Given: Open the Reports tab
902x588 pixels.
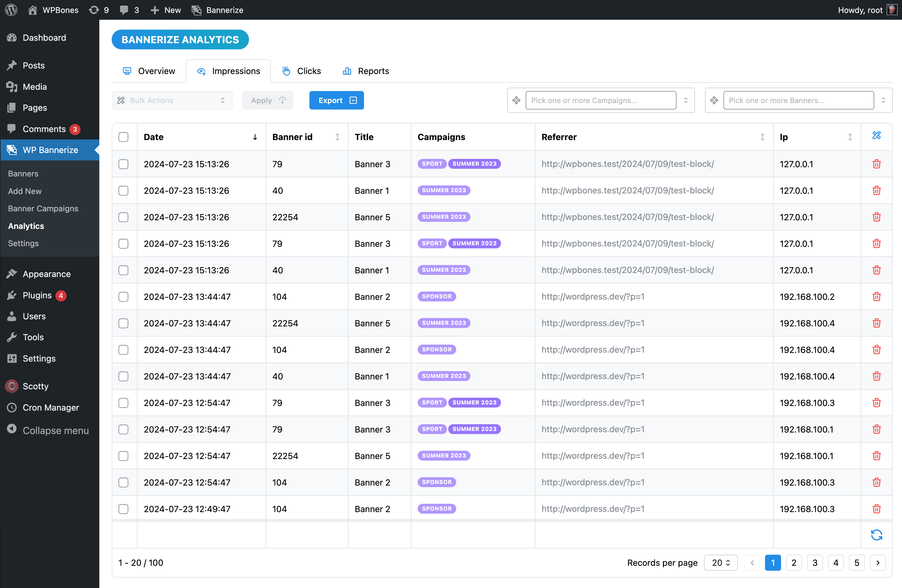Looking at the screenshot, I should (366, 71).
